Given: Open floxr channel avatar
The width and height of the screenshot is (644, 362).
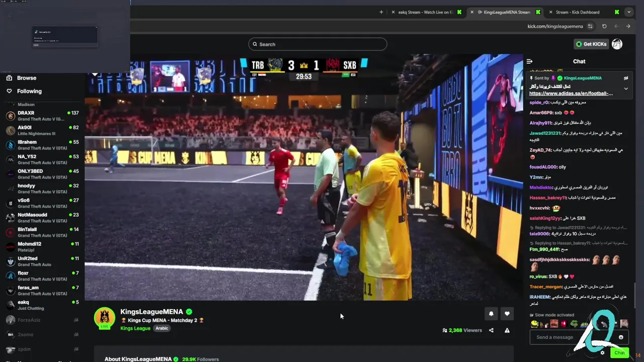Looking at the screenshot, I should tap(10, 276).
